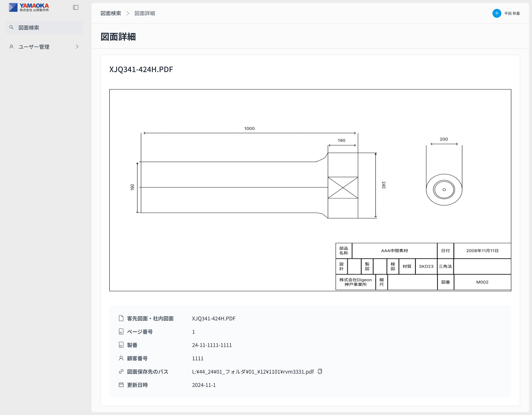The width and height of the screenshot is (532, 415).
Task: Copy the drawing file path
Action: (320, 371)
